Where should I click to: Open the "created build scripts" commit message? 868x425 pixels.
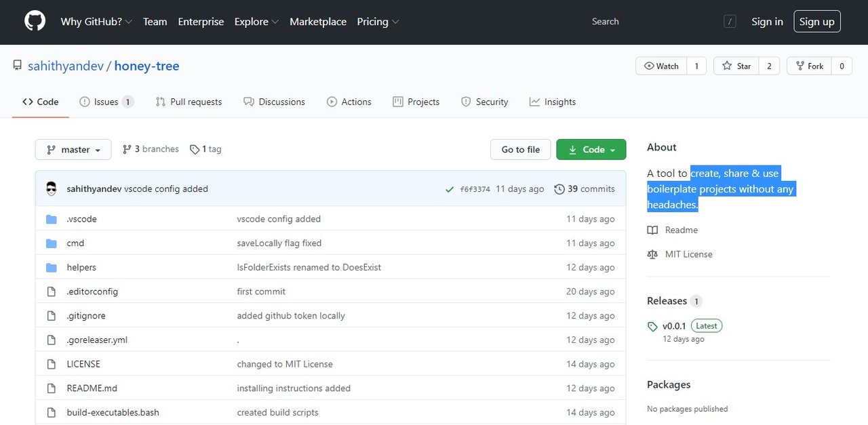[277, 413]
